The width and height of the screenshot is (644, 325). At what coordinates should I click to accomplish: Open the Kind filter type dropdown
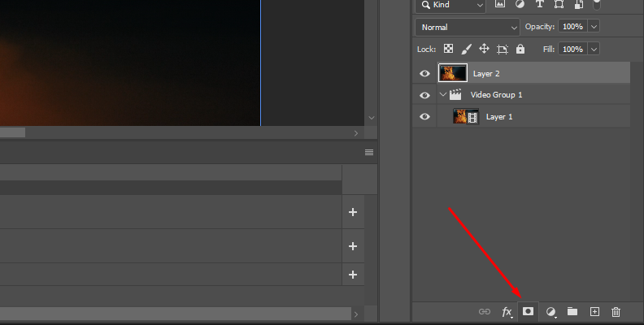(x=450, y=5)
